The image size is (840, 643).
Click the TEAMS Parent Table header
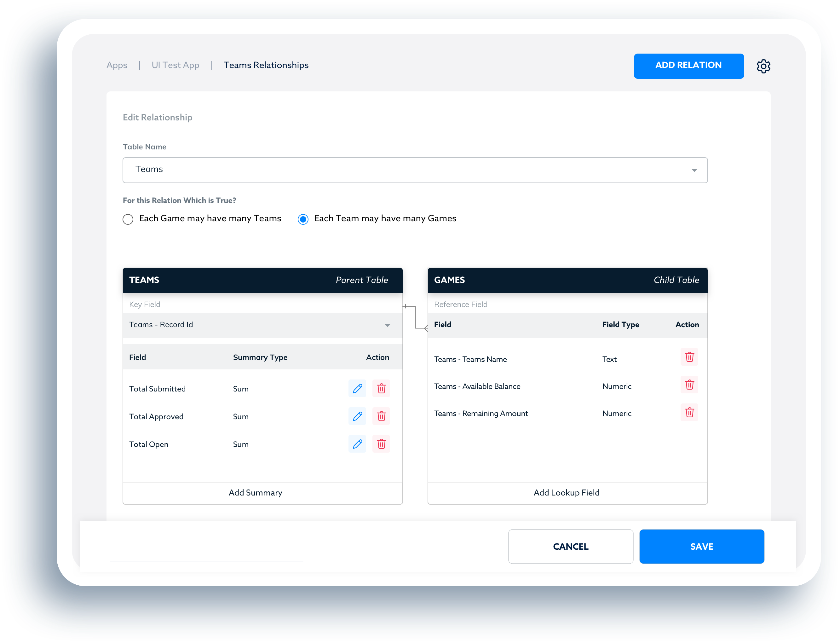click(x=262, y=280)
